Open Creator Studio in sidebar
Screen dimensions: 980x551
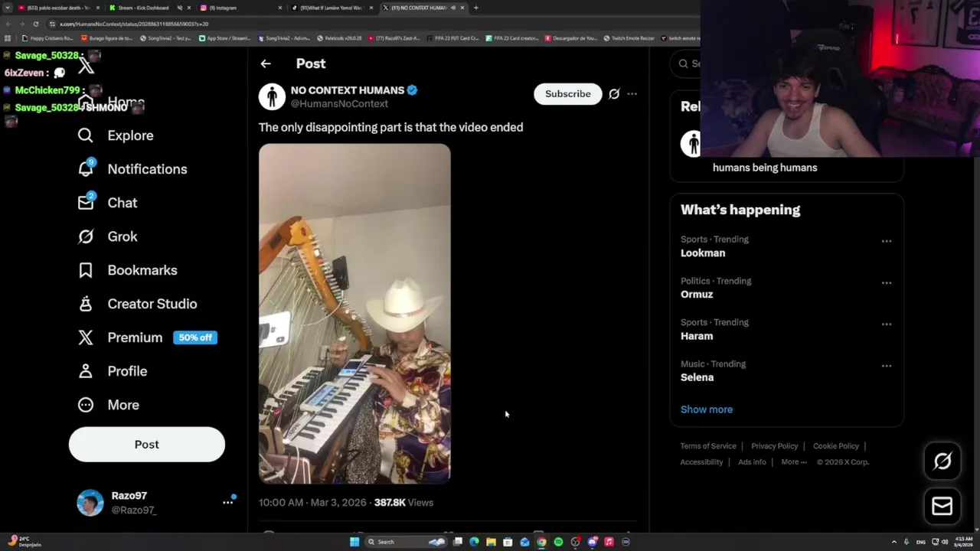pos(137,304)
